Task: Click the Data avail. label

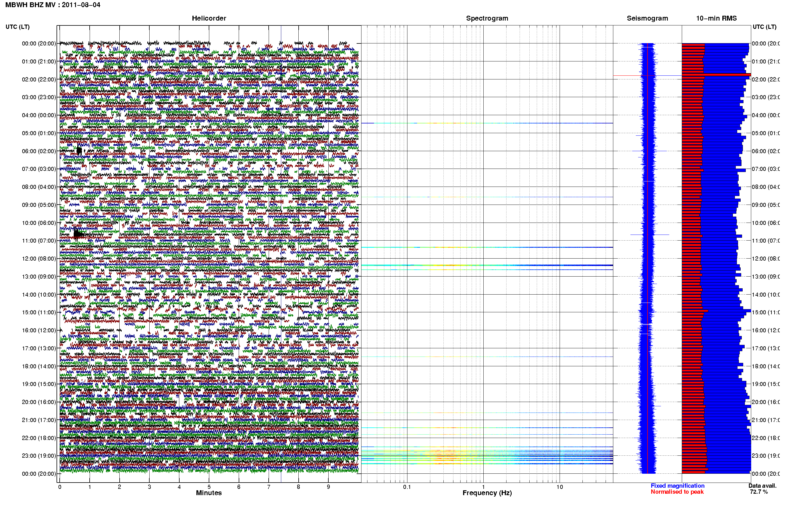Action: (x=762, y=486)
